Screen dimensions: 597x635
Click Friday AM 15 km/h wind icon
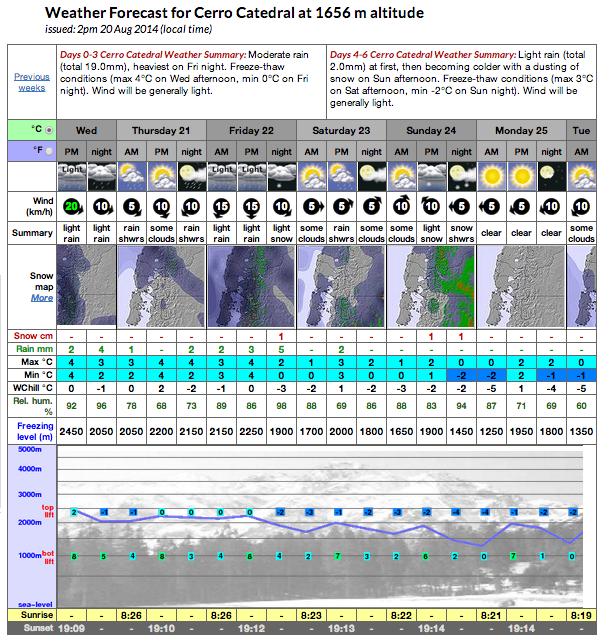tap(222, 207)
